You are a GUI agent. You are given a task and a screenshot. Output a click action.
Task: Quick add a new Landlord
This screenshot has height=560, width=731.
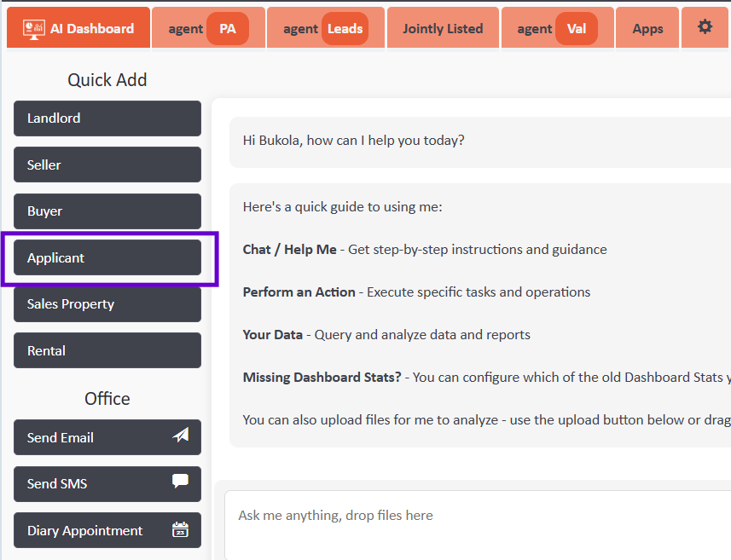[x=107, y=118]
